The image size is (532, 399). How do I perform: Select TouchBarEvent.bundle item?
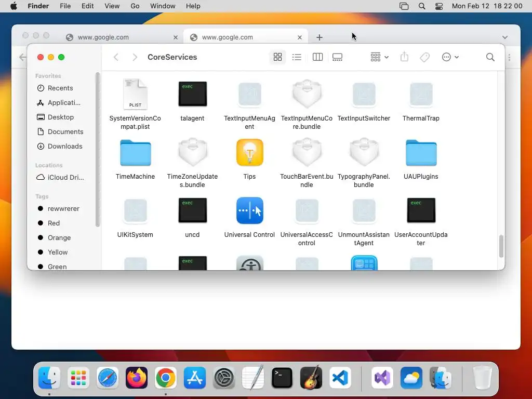pyautogui.click(x=307, y=152)
